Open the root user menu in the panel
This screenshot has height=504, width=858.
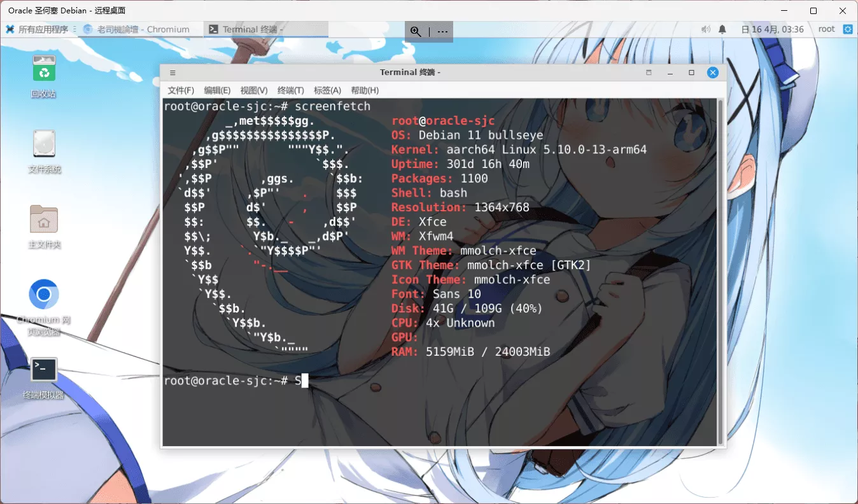[826, 29]
